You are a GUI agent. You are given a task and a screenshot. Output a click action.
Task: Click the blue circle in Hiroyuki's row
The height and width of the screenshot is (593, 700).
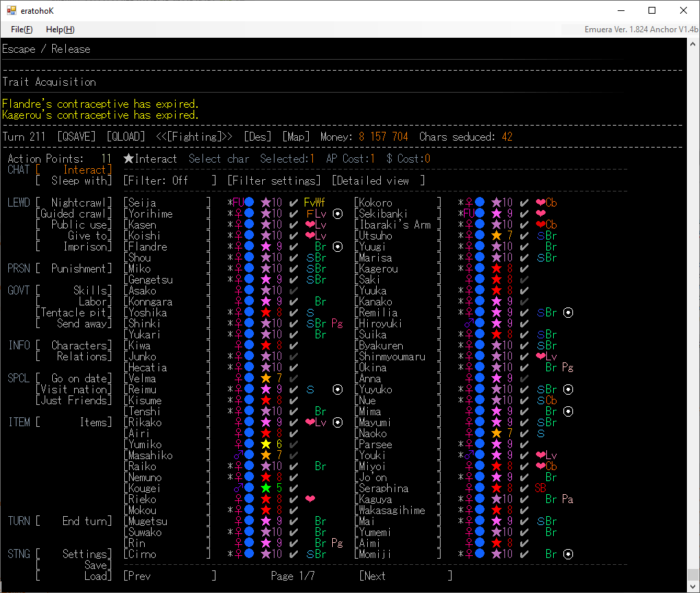click(480, 324)
